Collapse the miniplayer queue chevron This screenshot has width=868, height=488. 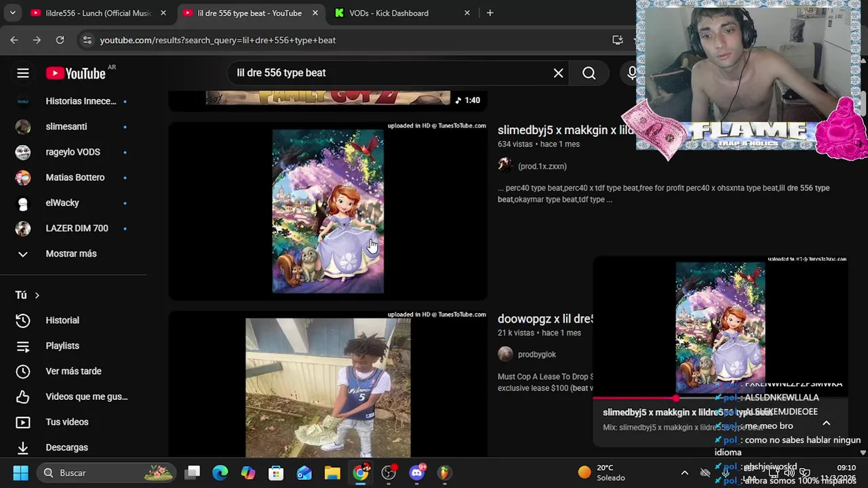[x=826, y=423]
